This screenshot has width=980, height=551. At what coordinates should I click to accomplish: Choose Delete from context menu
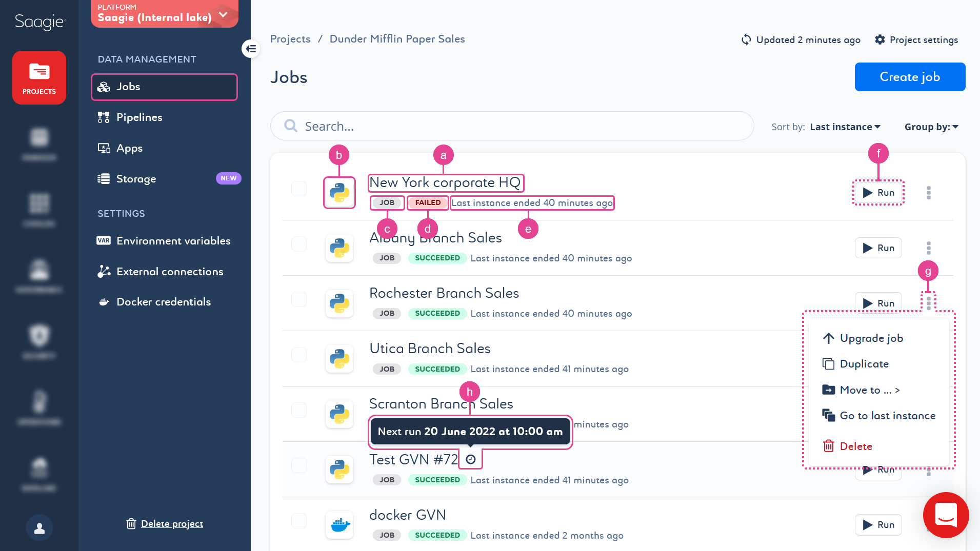coord(847,446)
